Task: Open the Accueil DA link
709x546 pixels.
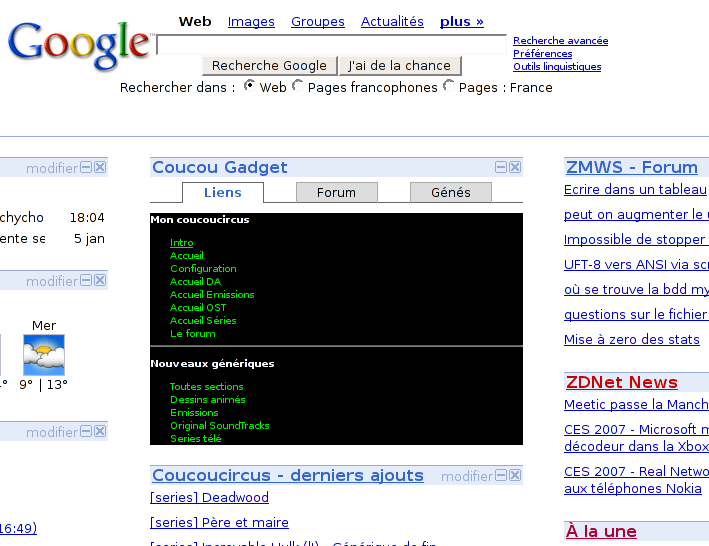Action: point(195,282)
